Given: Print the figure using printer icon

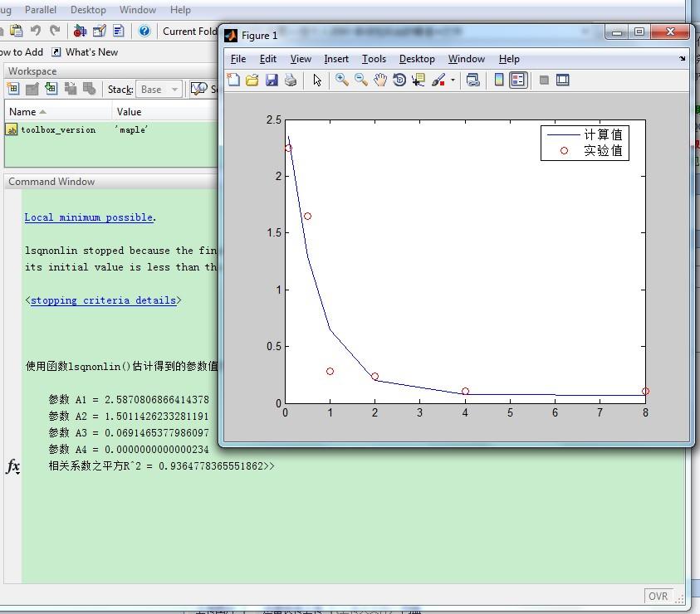Looking at the screenshot, I should click(291, 80).
